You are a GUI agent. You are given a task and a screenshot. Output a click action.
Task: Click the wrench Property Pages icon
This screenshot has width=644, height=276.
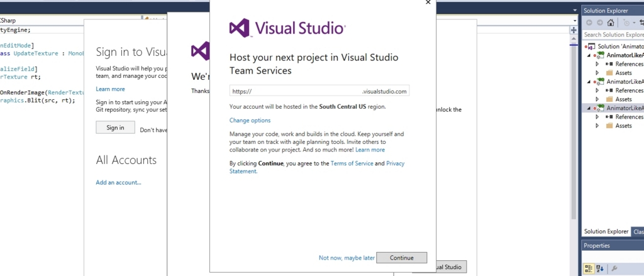coord(614,268)
